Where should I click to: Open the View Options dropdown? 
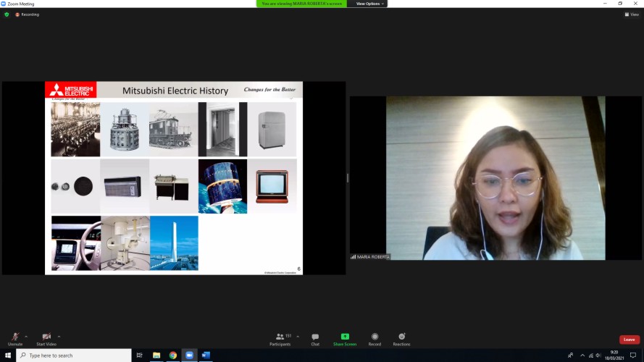pyautogui.click(x=369, y=4)
